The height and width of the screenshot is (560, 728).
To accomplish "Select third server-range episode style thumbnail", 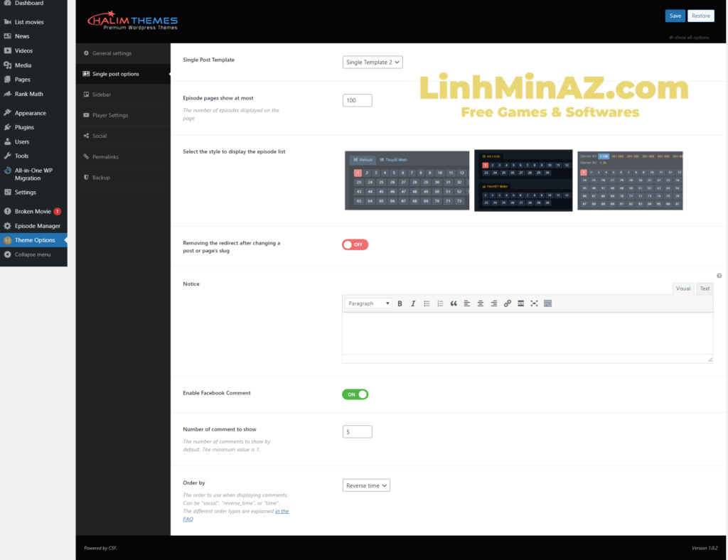I will tap(630, 181).
